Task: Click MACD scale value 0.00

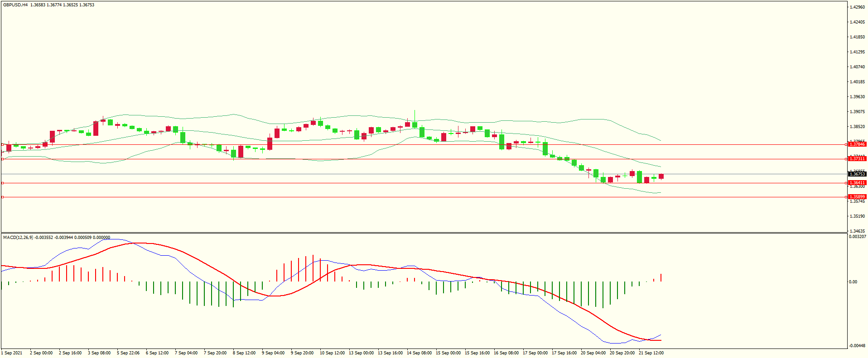Action: click(853, 282)
